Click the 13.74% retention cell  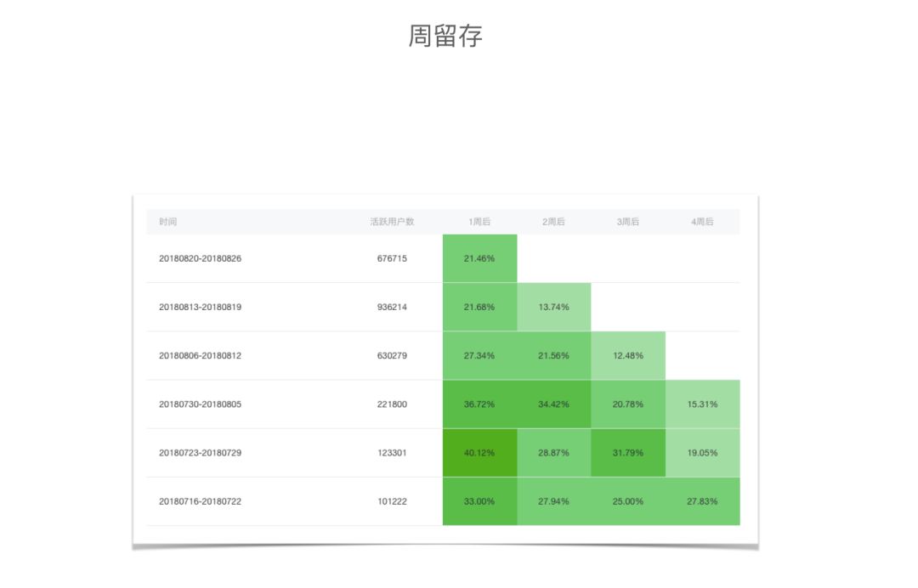point(554,307)
